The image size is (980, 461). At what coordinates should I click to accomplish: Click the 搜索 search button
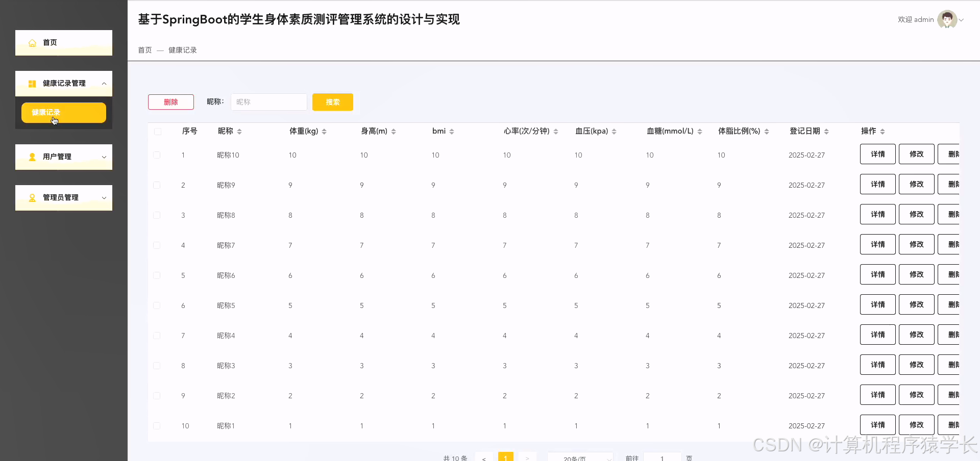pyautogui.click(x=332, y=102)
